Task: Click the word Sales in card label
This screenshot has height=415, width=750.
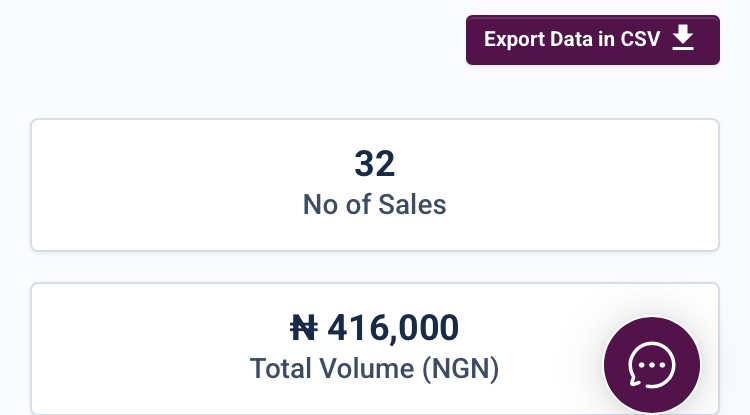Action: 412,205
